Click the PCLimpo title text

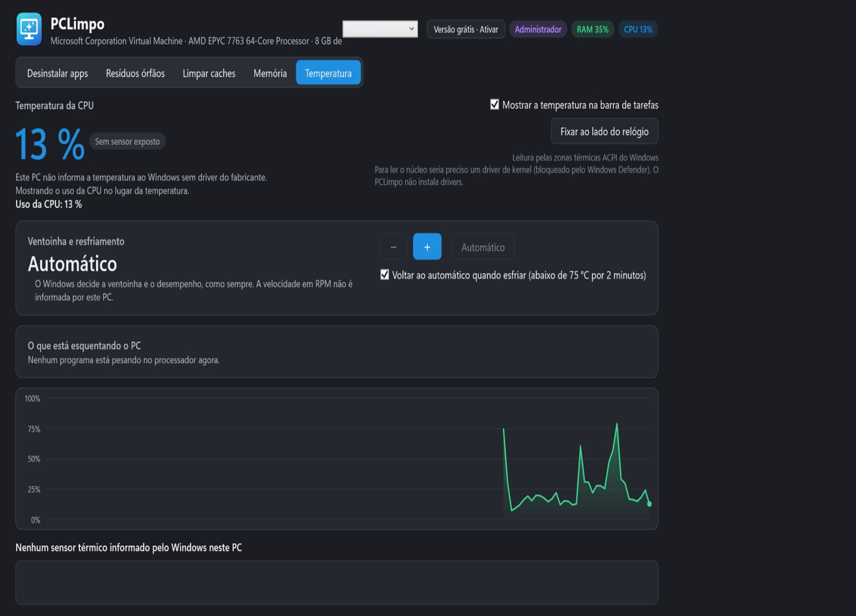pos(78,24)
